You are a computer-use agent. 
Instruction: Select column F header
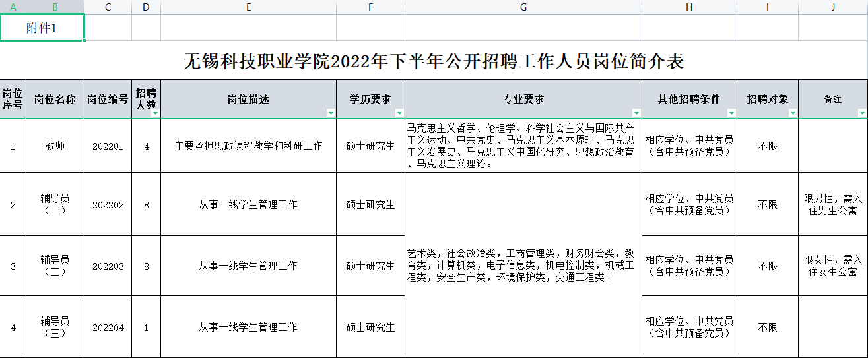371,7
